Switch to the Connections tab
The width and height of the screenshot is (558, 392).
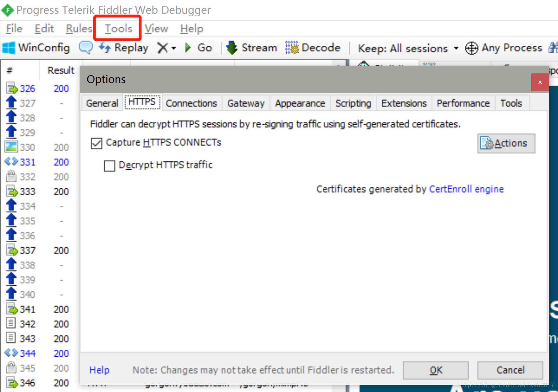coord(191,103)
